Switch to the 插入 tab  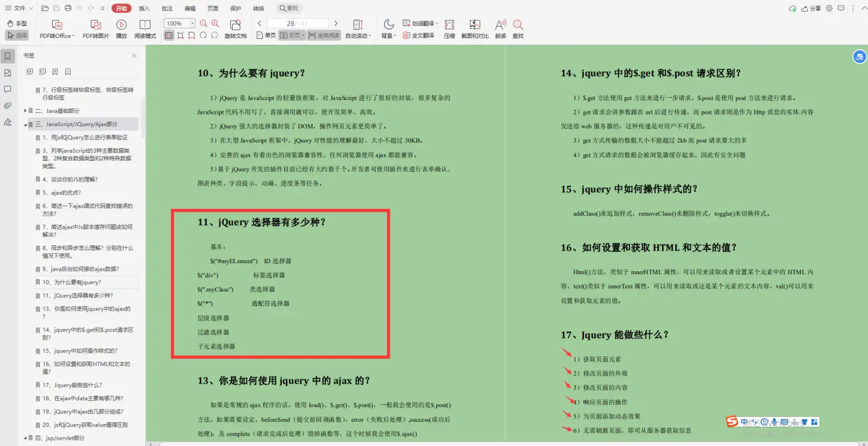144,8
